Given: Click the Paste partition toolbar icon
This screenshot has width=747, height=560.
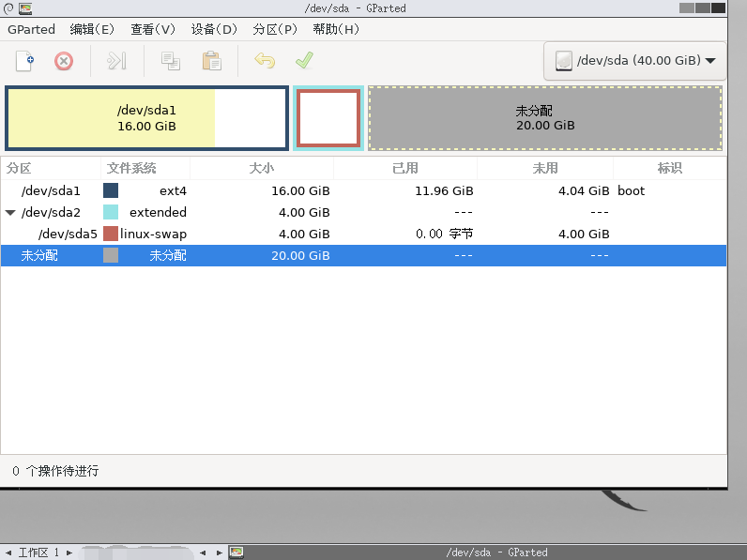Looking at the screenshot, I should pyautogui.click(x=211, y=61).
